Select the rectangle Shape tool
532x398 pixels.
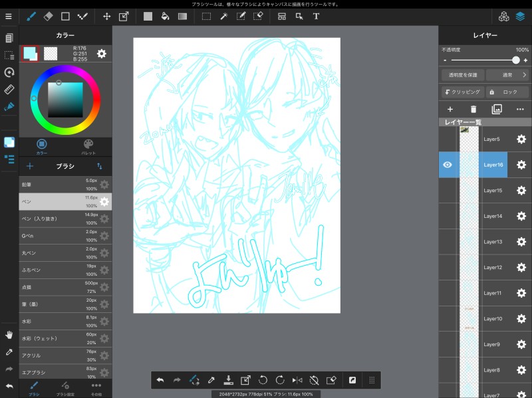click(65, 16)
